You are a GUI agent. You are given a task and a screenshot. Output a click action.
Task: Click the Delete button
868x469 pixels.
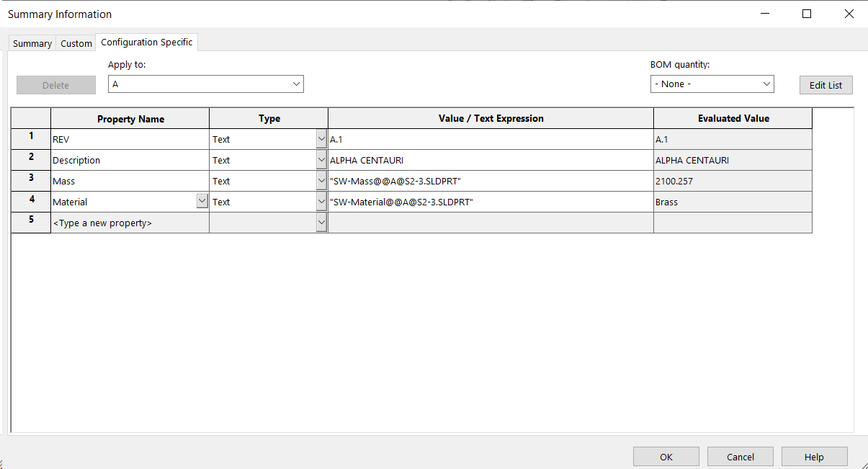(x=55, y=84)
